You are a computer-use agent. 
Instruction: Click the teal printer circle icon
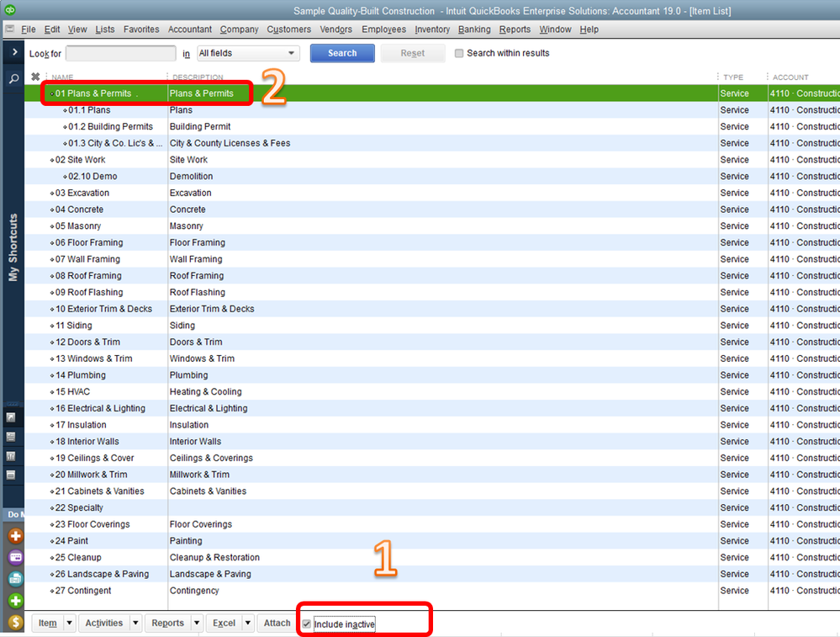click(x=15, y=579)
